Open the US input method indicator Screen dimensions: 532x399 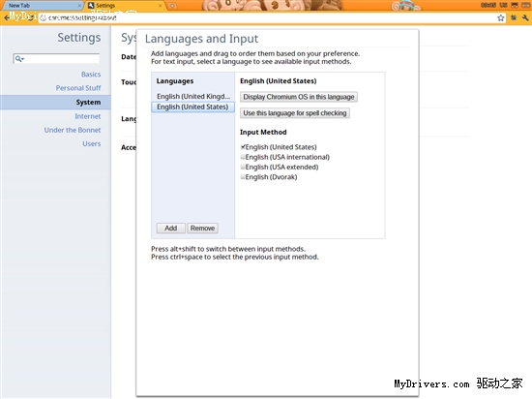pos(503,5)
